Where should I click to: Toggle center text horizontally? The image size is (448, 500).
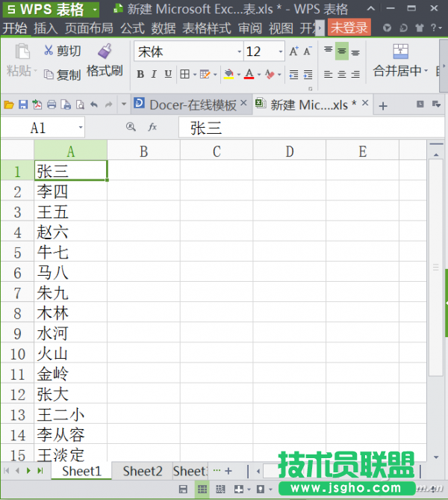[x=342, y=74]
